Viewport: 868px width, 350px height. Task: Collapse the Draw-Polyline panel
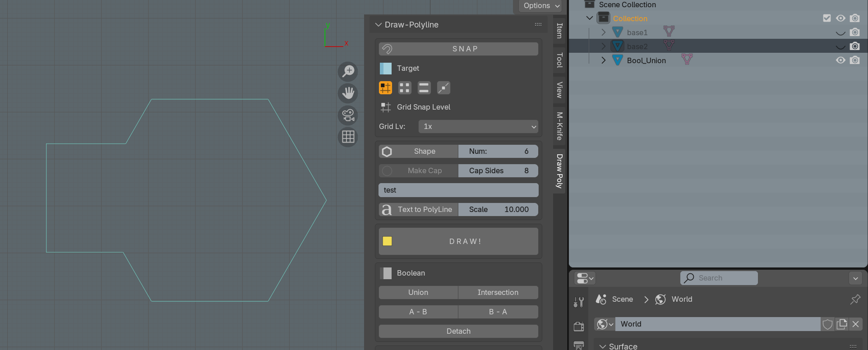click(x=379, y=25)
